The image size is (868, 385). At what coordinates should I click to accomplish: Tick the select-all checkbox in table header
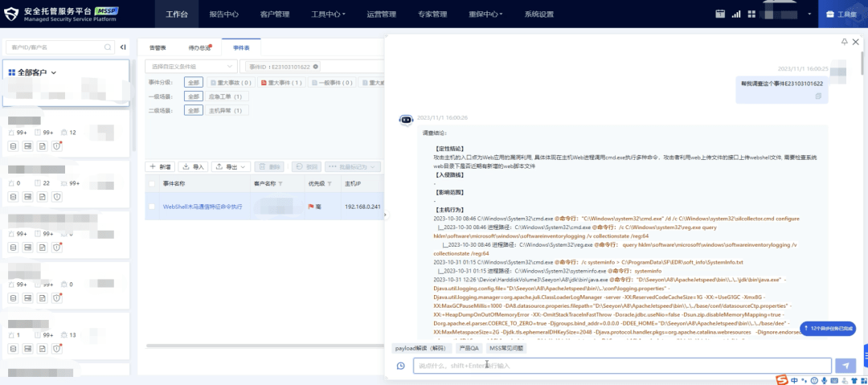pos(152,183)
